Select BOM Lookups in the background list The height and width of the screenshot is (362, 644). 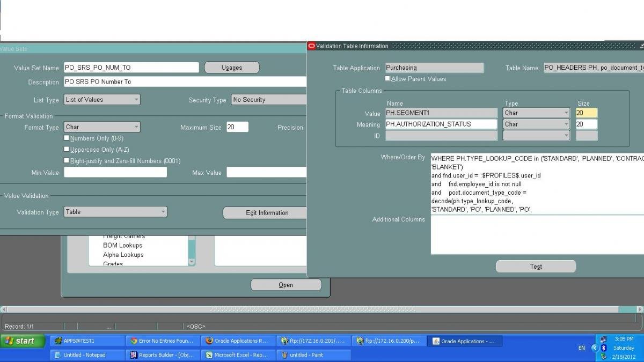pos(122,245)
